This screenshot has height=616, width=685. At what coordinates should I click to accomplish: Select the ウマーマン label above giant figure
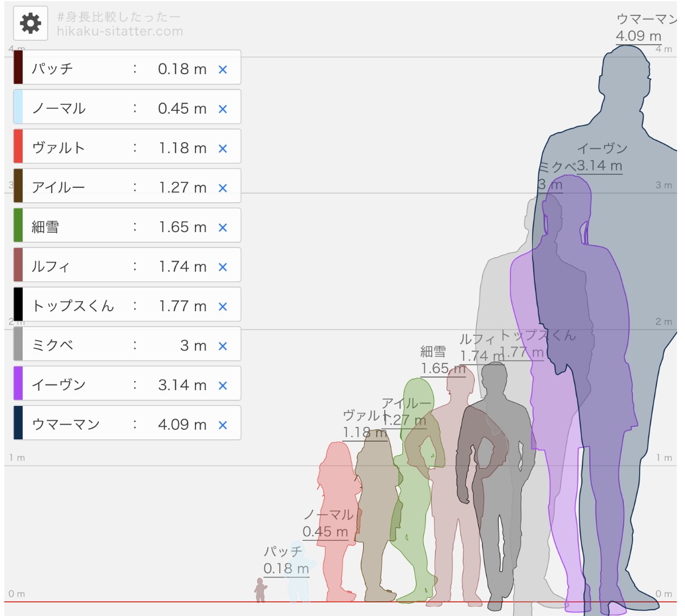(646, 20)
